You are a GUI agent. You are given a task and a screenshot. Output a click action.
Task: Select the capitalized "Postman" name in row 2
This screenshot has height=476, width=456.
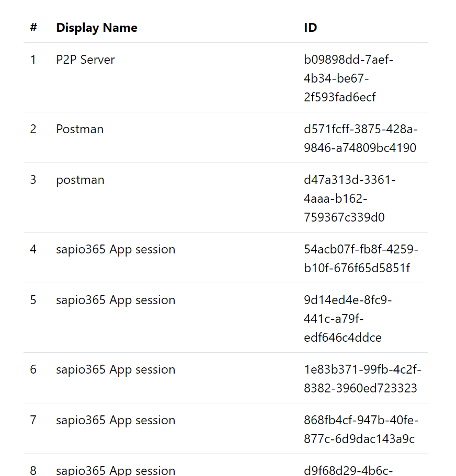pos(80,129)
